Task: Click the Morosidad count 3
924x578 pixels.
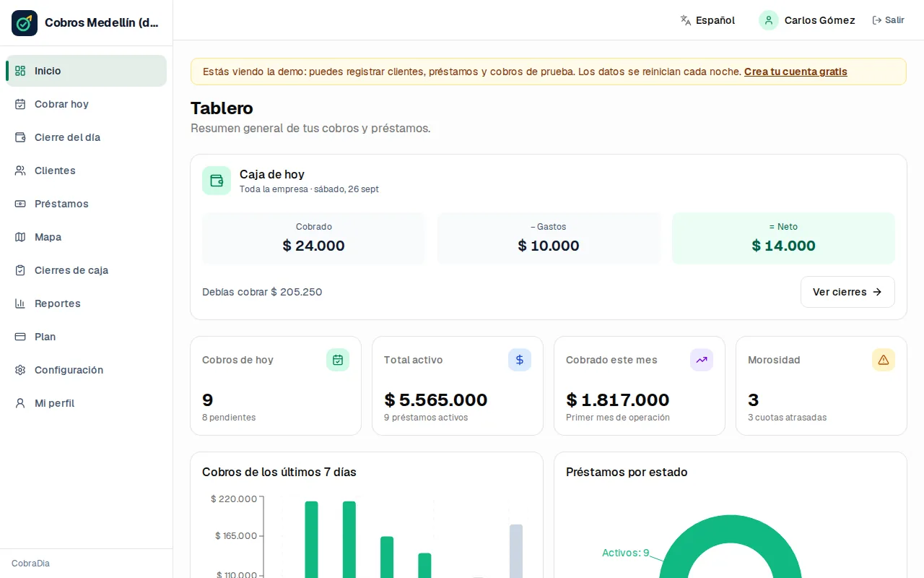Action: 754,400
